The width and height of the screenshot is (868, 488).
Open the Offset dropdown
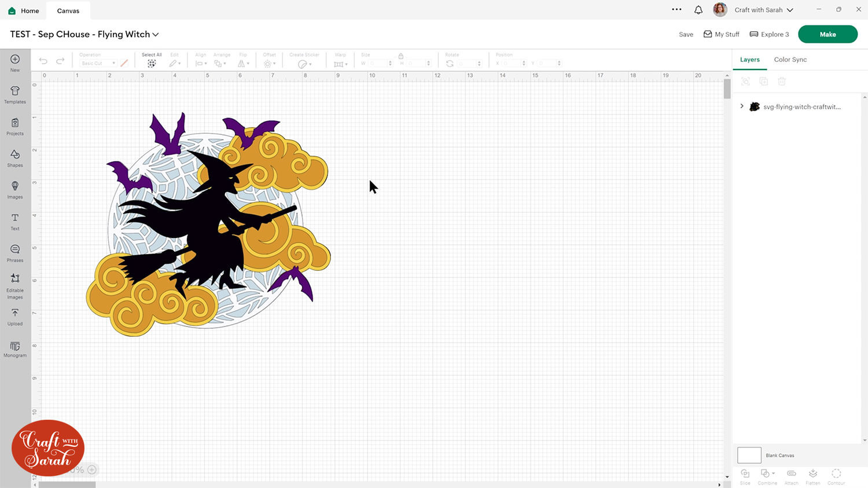(269, 64)
